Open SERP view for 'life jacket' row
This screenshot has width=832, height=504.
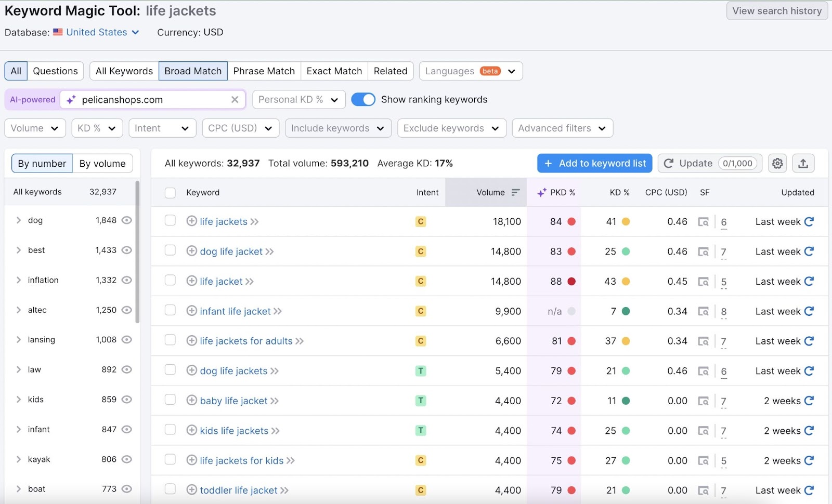click(x=703, y=282)
